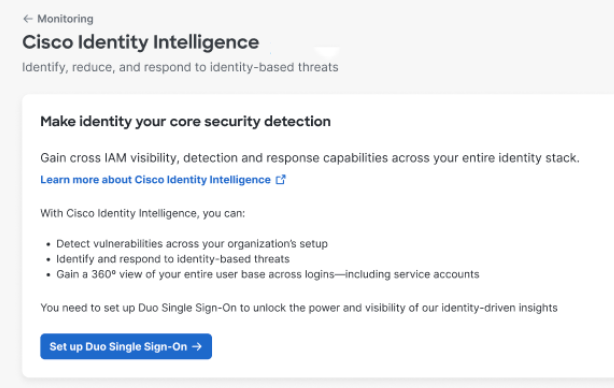
Task: Click the Make identity your core security detection heading
Action: 186,121
